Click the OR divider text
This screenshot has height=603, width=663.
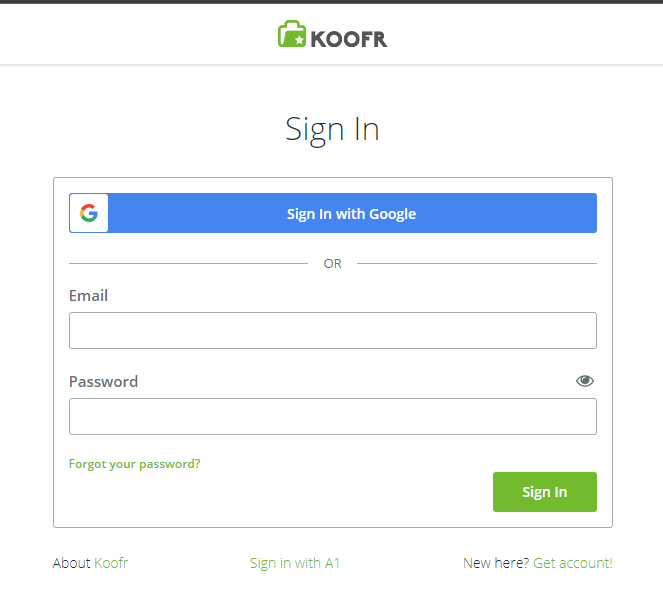tap(332, 264)
